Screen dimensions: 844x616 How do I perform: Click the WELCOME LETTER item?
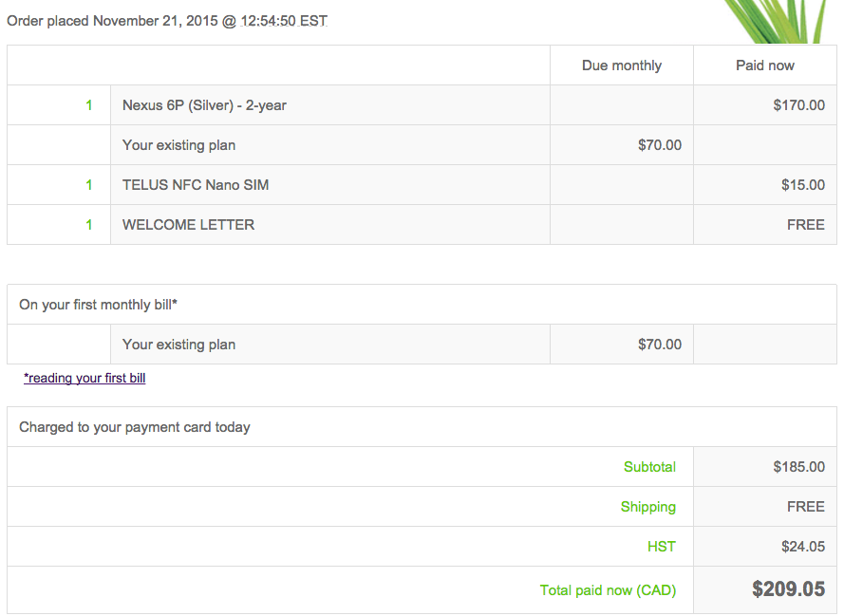[x=188, y=225]
